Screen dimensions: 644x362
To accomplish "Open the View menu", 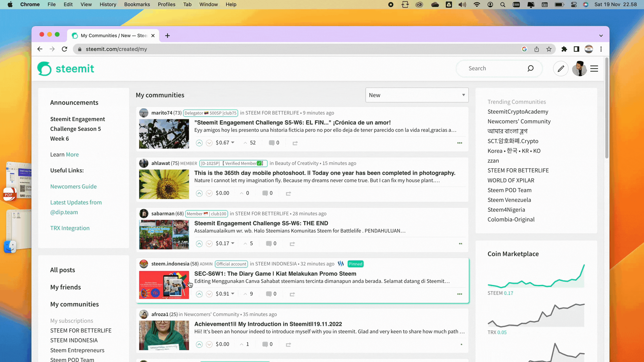I will pos(86,4).
